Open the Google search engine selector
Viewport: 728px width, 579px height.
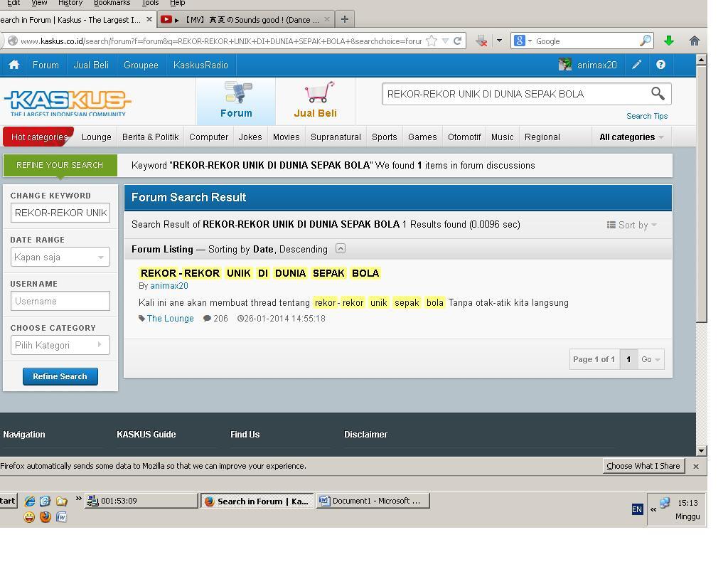522,41
